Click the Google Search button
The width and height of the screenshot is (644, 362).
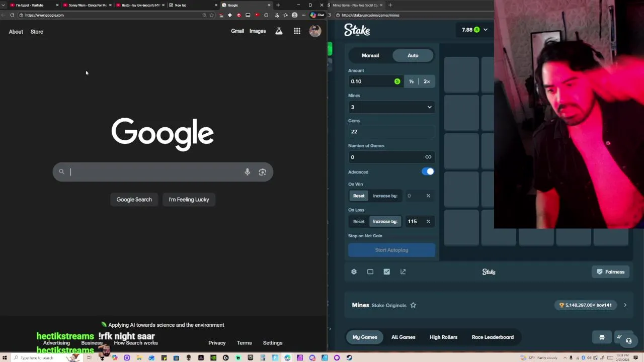tap(134, 200)
